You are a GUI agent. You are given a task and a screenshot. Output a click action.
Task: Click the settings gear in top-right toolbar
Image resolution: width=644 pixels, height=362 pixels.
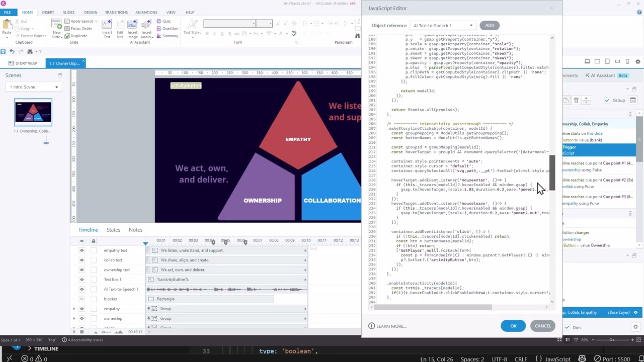[637, 61]
